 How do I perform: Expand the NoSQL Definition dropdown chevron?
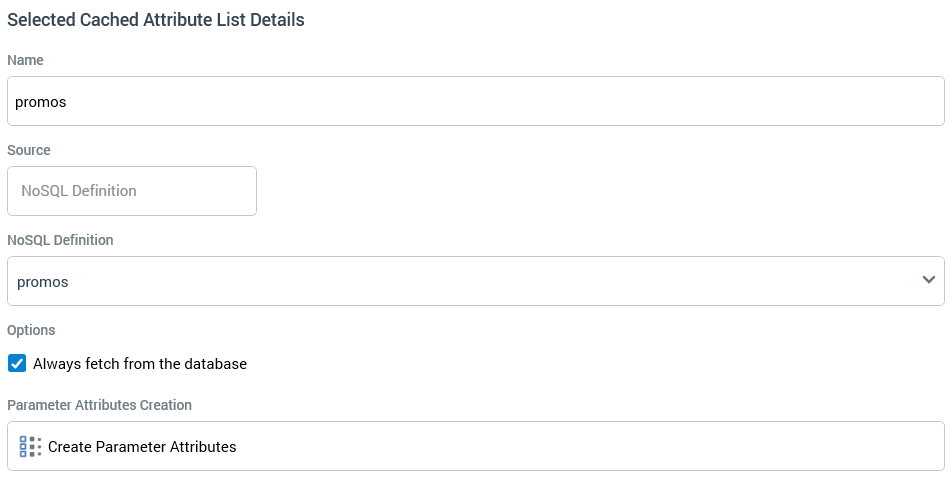(x=929, y=281)
